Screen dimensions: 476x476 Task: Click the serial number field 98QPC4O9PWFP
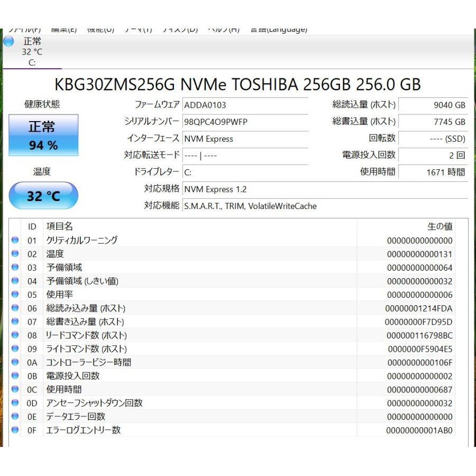point(245,122)
